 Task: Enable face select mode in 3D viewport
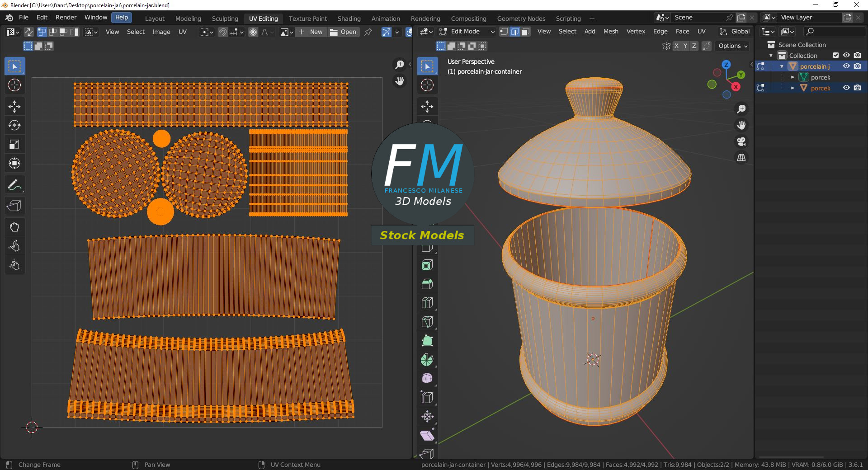point(525,32)
